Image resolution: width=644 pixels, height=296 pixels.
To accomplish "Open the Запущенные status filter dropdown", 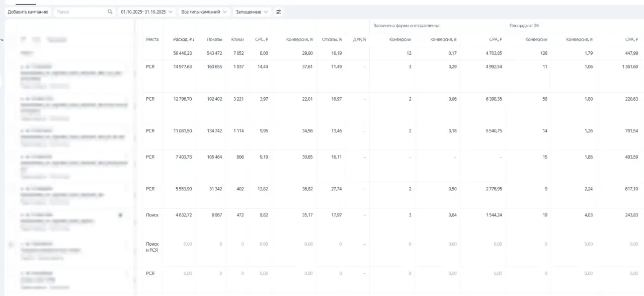I will [x=252, y=12].
